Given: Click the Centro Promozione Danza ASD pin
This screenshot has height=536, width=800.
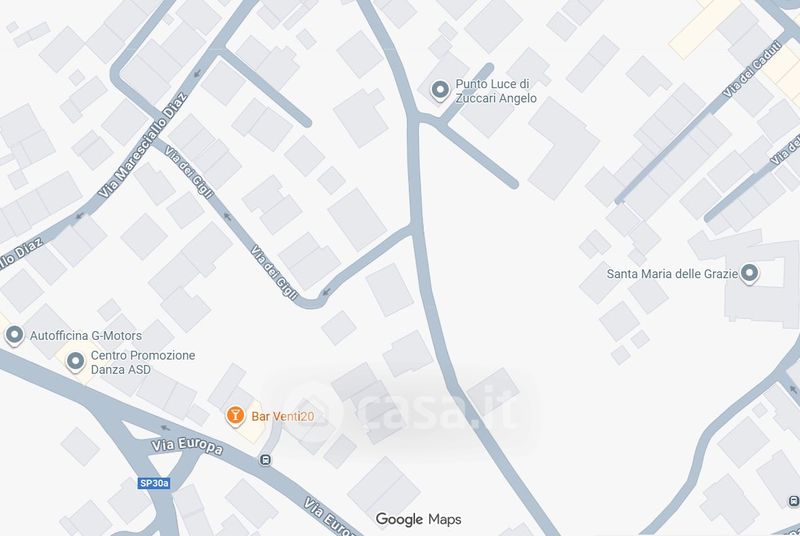Looking at the screenshot, I should pos(76,362).
